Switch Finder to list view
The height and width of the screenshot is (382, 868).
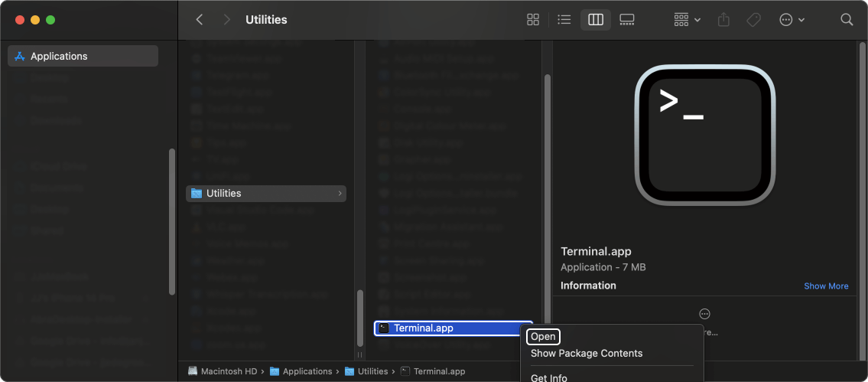(564, 20)
